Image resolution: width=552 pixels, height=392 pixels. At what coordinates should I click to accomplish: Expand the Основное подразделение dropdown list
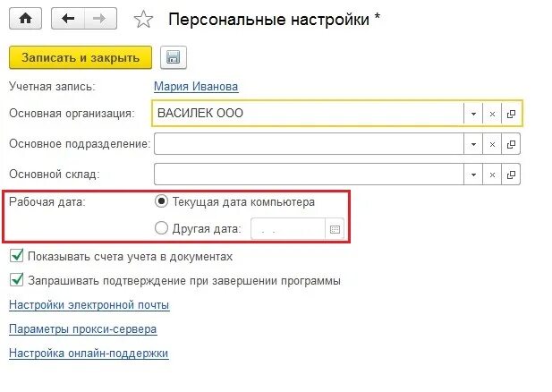pos(473,144)
